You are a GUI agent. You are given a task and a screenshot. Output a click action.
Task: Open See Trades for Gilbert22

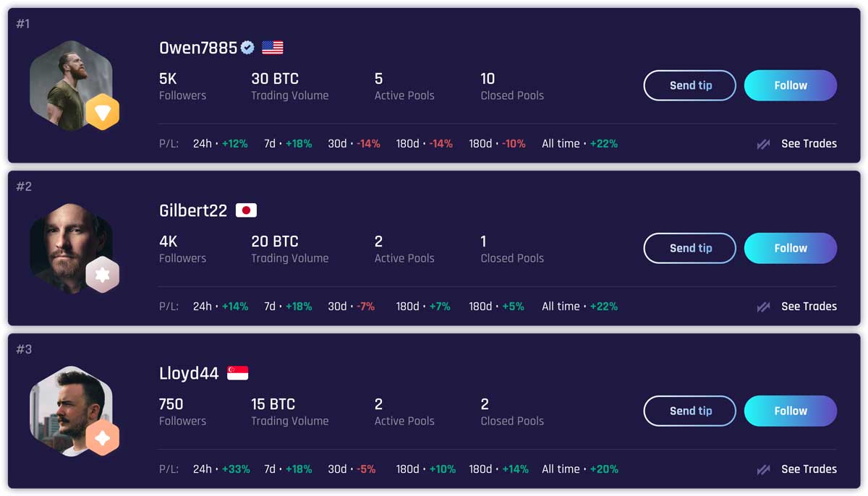click(x=809, y=307)
